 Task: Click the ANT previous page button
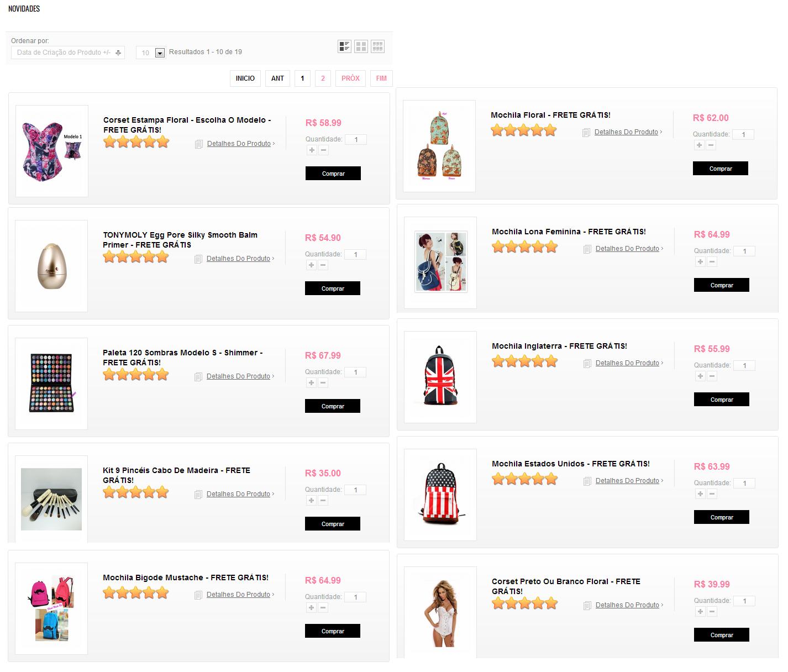(278, 78)
